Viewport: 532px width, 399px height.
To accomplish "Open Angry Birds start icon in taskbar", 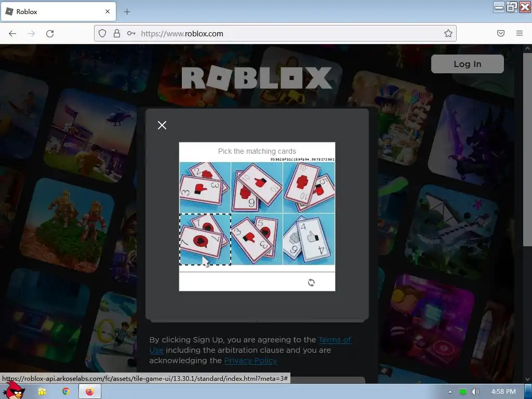I will click(x=15, y=391).
